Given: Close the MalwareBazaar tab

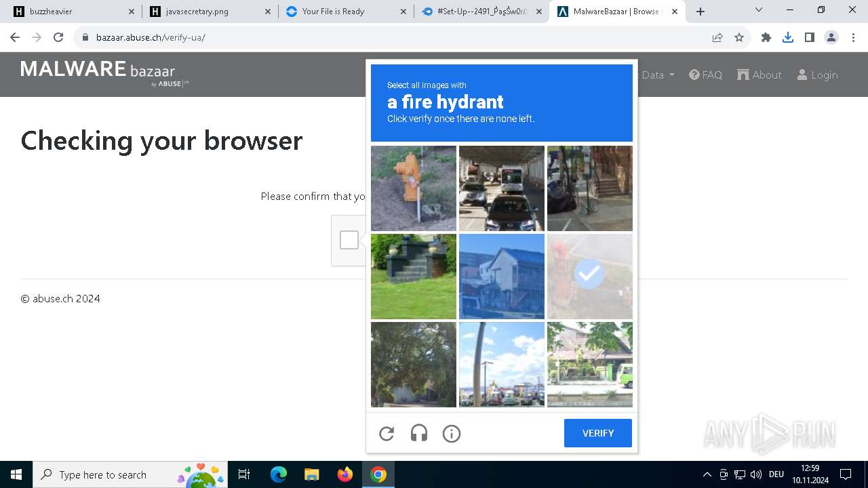Looking at the screenshot, I should 675,12.
